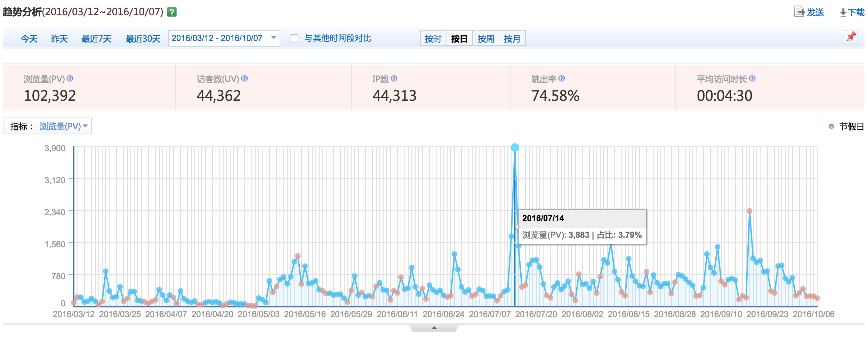The width and height of the screenshot is (868, 338).
Task: Click the question mark beside 访客数(UV)
Action: (244, 79)
